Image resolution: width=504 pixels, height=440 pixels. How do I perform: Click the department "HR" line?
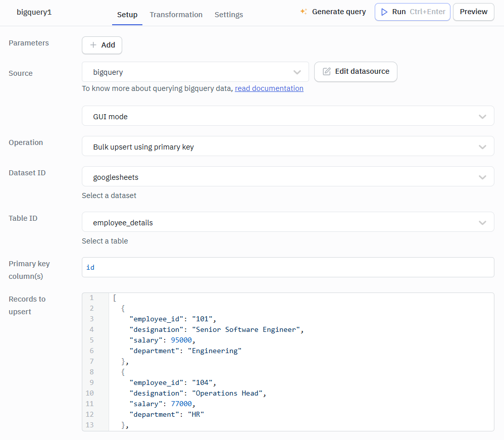point(167,414)
